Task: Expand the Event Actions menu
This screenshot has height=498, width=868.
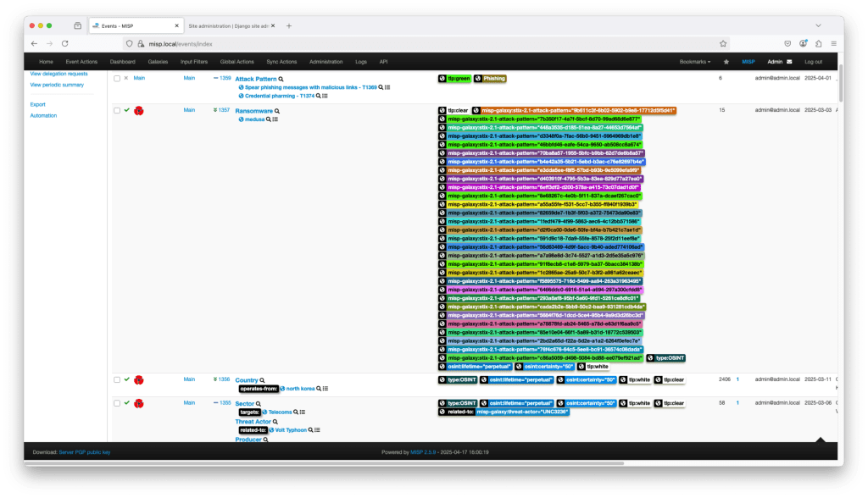Action: tap(81, 62)
